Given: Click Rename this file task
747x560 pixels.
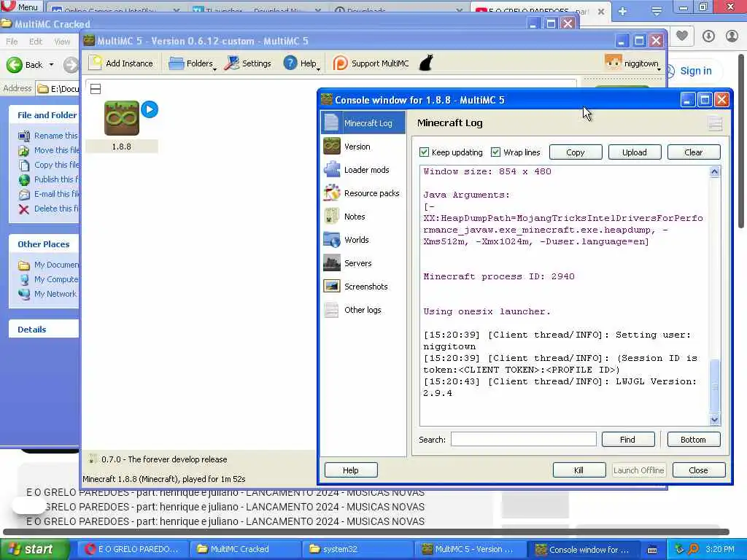Looking at the screenshot, I should click(x=48, y=136).
